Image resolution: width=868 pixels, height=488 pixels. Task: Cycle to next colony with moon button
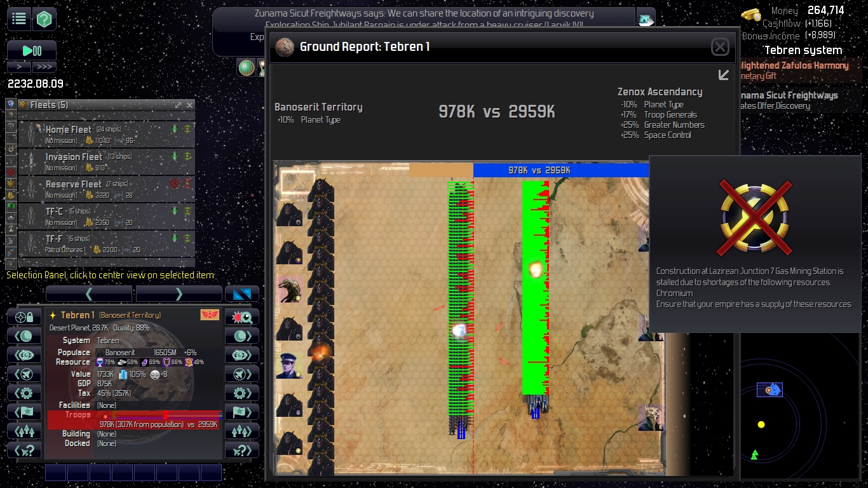(x=242, y=336)
